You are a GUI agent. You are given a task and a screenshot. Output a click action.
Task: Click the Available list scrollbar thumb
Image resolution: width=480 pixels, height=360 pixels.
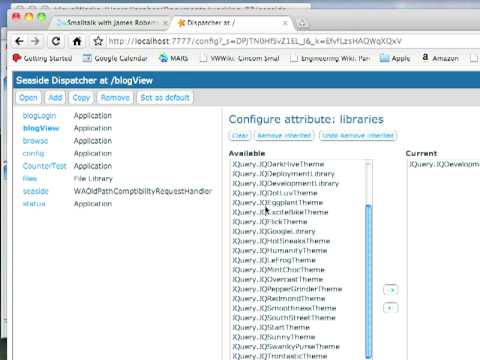[368, 282]
